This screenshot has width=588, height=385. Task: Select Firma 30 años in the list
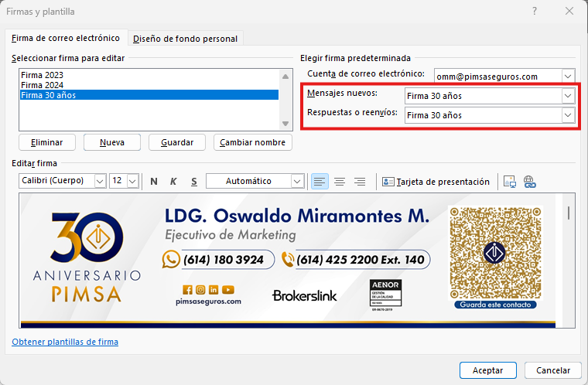coord(149,95)
